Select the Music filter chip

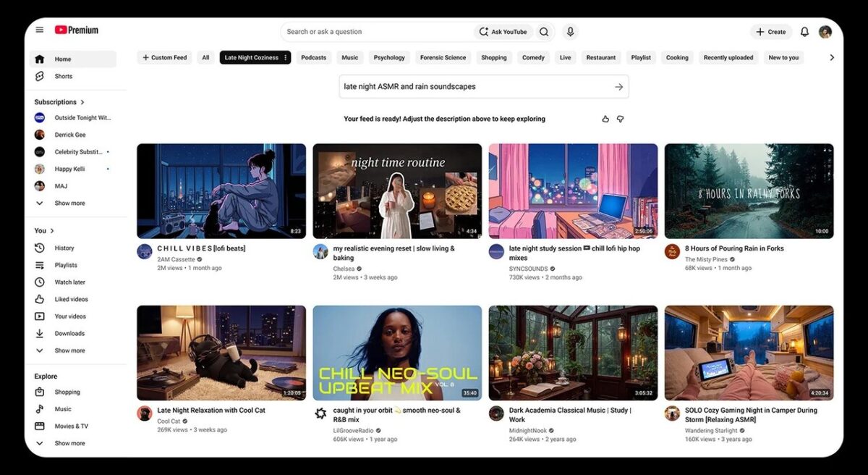[x=350, y=57]
